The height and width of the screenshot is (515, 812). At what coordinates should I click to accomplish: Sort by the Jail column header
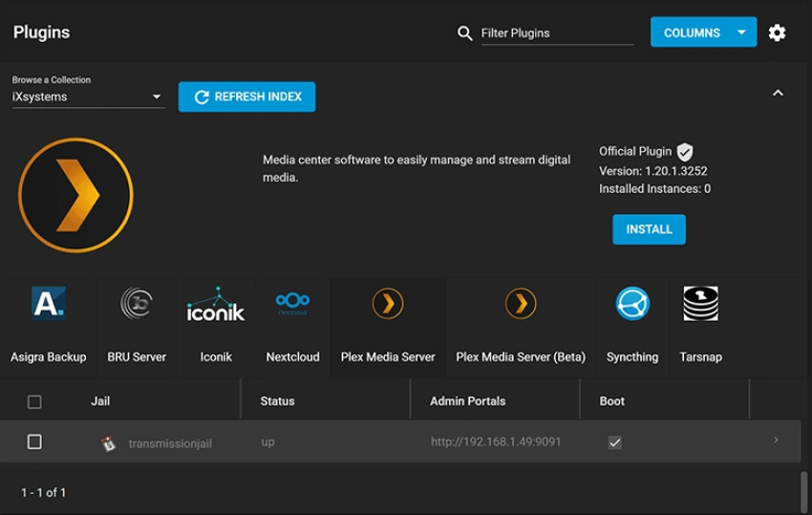click(100, 401)
